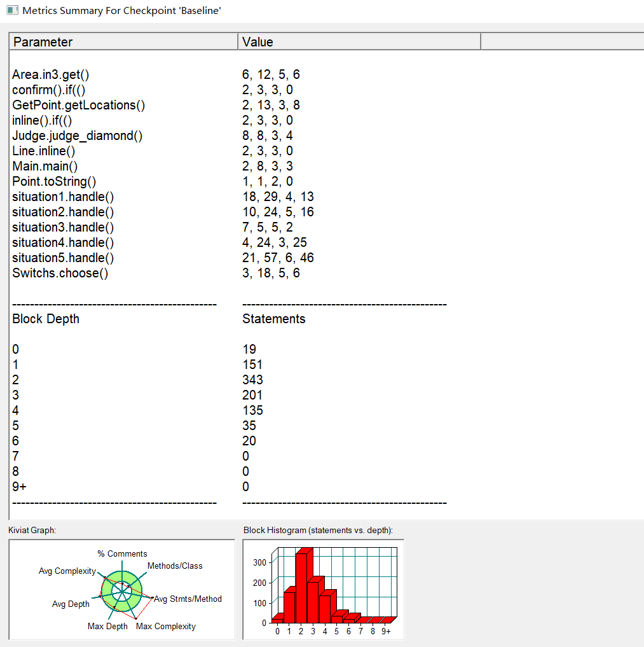The height and width of the screenshot is (647, 644).
Task: Click the Metrics Summary window title icon
Action: click(12, 10)
